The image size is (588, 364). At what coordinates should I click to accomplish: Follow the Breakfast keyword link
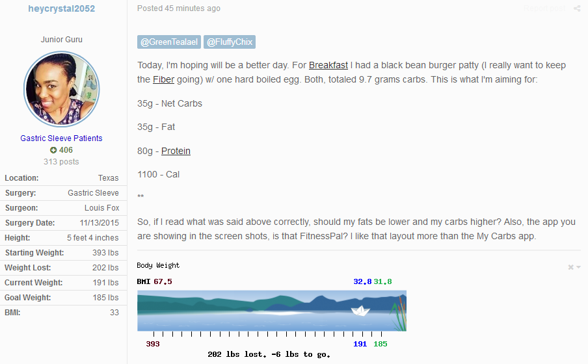point(328,65)
